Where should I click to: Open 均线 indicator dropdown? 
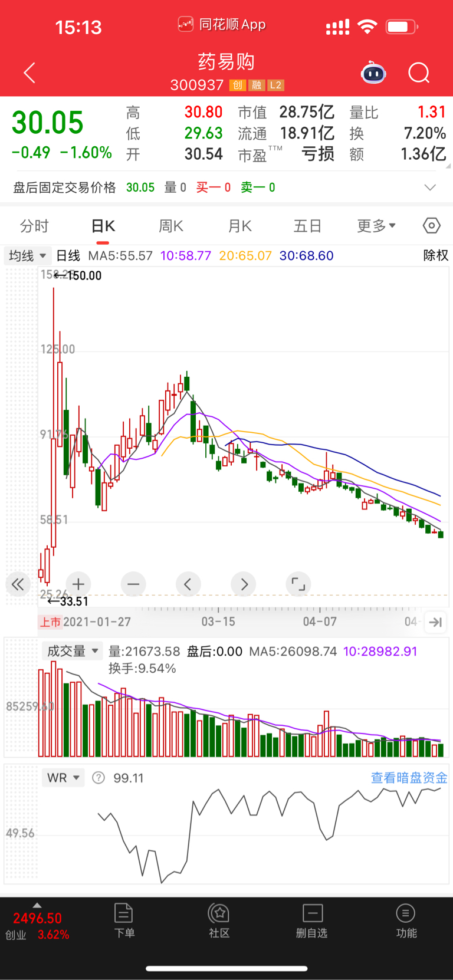(x=27, y=256)
